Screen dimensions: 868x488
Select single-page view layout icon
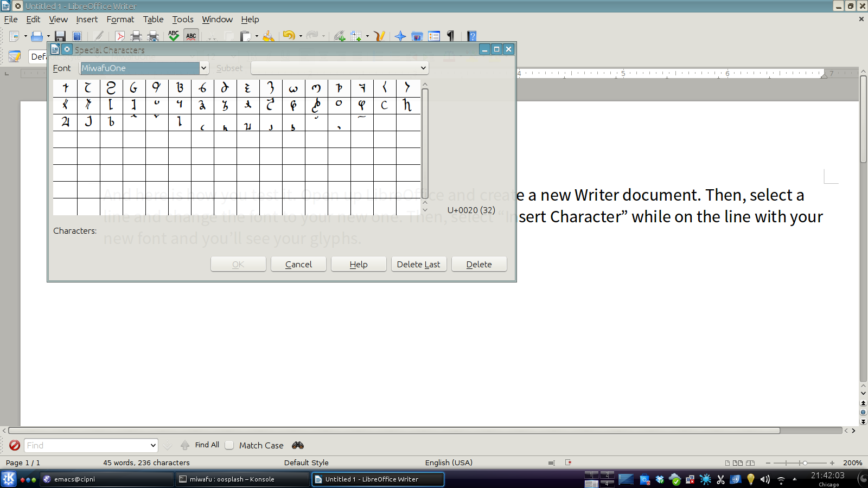pyautogui.click(x=727, y=463)
